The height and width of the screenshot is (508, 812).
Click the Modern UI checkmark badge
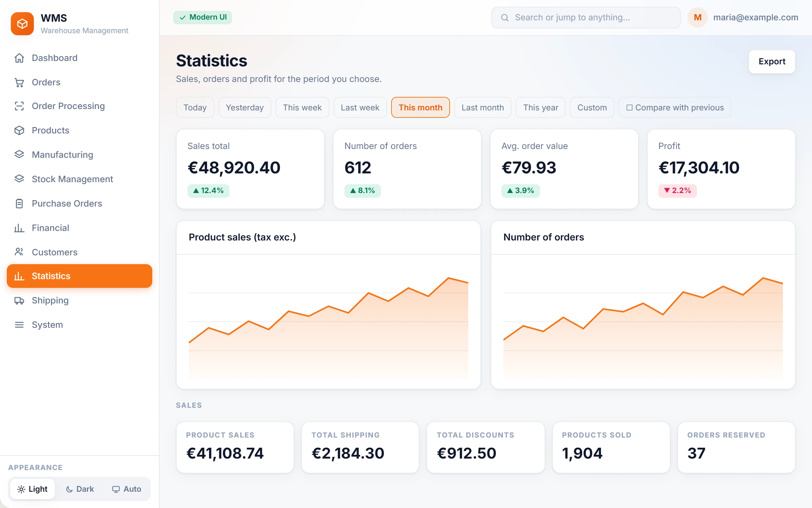[203, 17]
